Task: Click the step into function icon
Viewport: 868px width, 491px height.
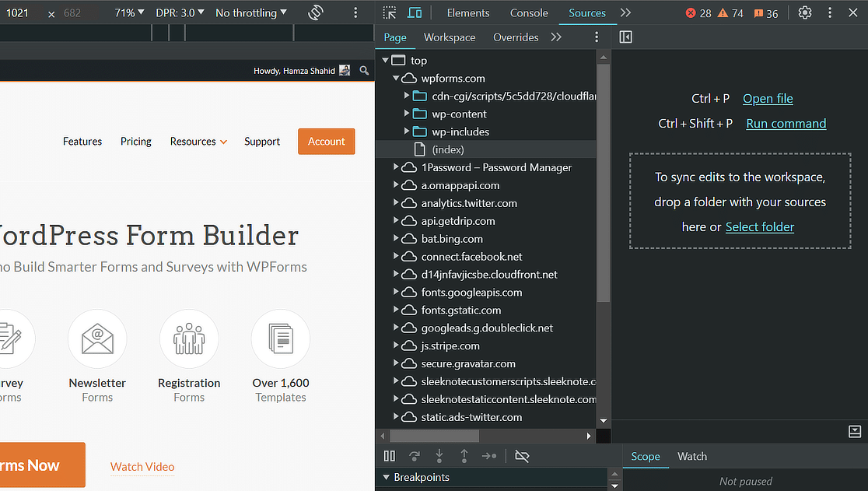Action: [x=439, y=457]
